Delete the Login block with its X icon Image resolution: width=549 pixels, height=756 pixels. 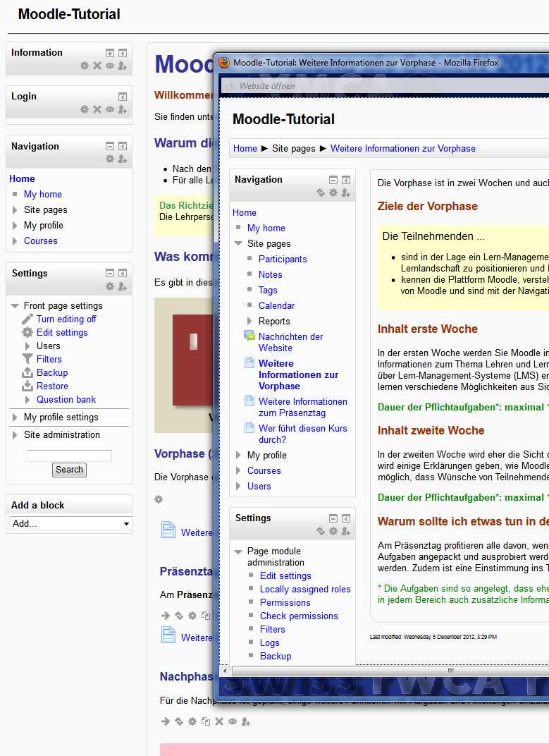coord(97,109)
